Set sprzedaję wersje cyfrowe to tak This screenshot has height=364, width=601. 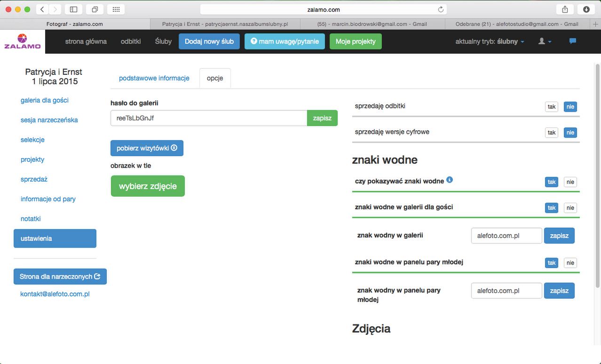(x=552, y=133)
